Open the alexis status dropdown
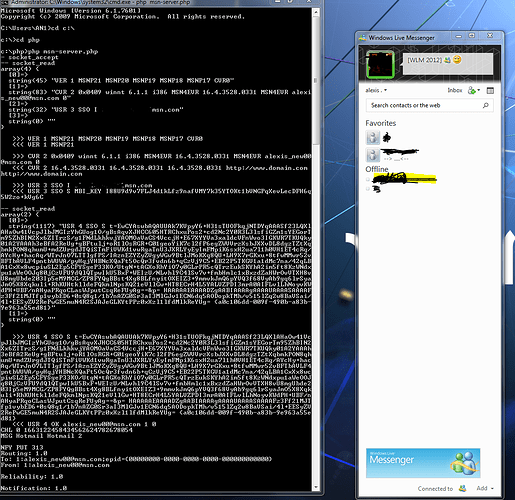Image resolution: width=515 pixels, height=500 pixels. tap(376, 90)
